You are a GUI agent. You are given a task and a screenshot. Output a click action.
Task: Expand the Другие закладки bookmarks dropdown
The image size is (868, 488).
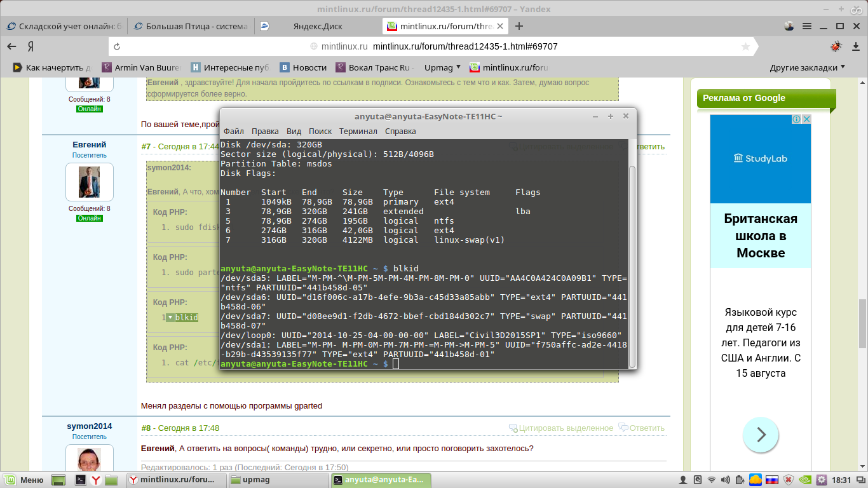click(807, 67)
